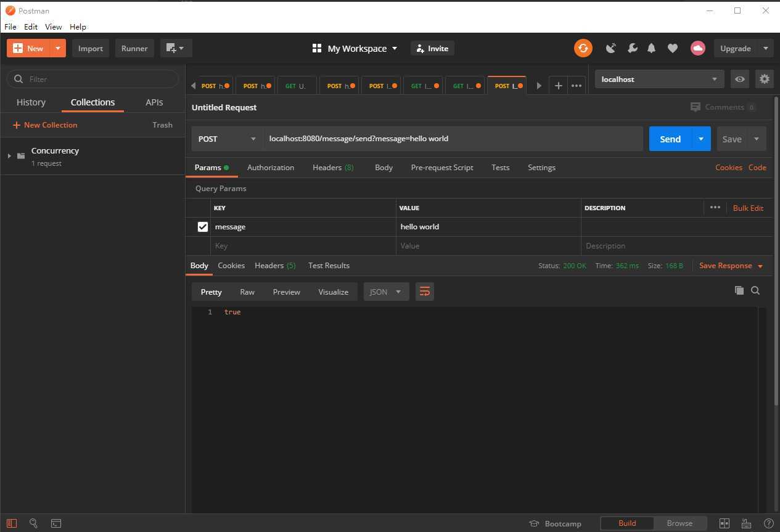Open the user avatar profile menu
This screenshot has width=780, height=532.
tap(697, 48)
